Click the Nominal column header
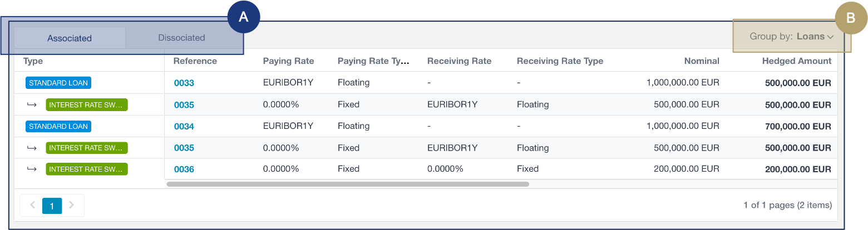 pos(702,61)
